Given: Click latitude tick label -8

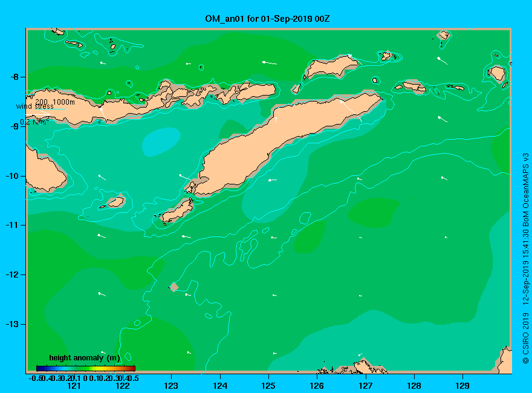Looking at the screenshot, I should [15, 77].
